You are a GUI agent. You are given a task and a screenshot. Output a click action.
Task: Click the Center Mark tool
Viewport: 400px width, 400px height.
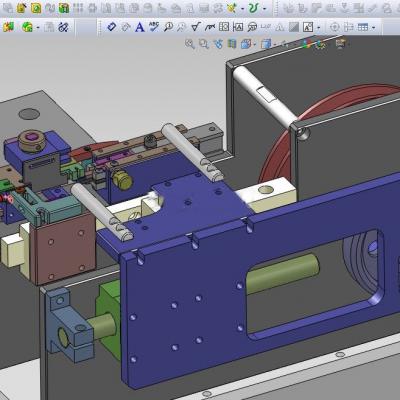[335, 27]
